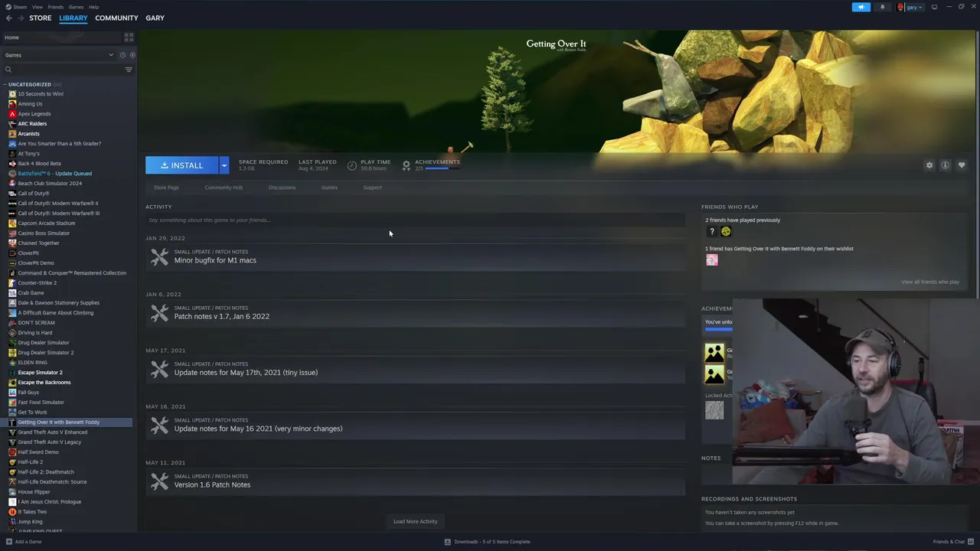Go back with the navigation arrow

click(8, 18)
